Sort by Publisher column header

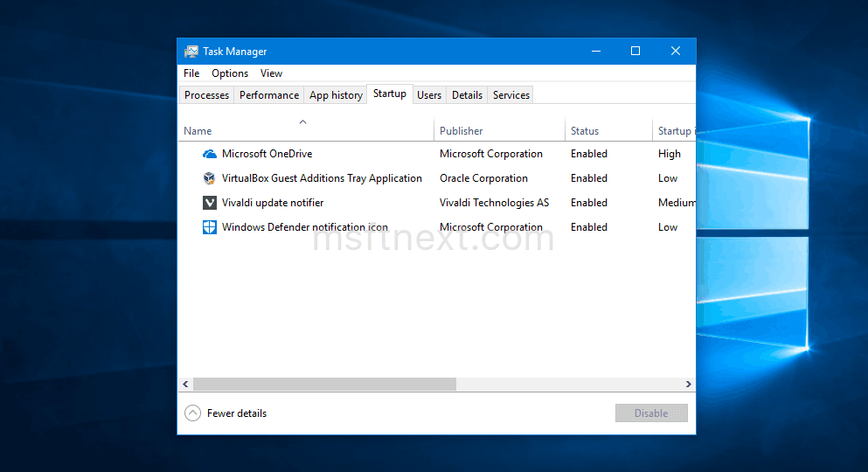pyautogui.click(x=499, y=130)
